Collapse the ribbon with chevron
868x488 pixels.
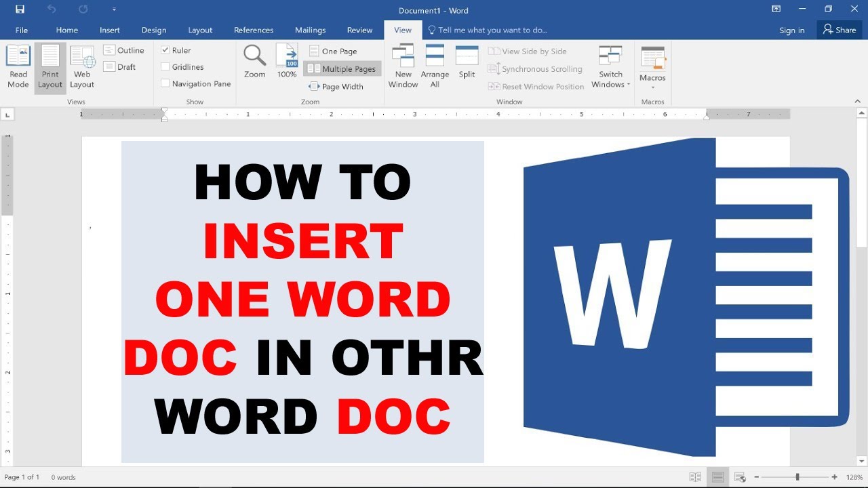click(x=858, y=101)
